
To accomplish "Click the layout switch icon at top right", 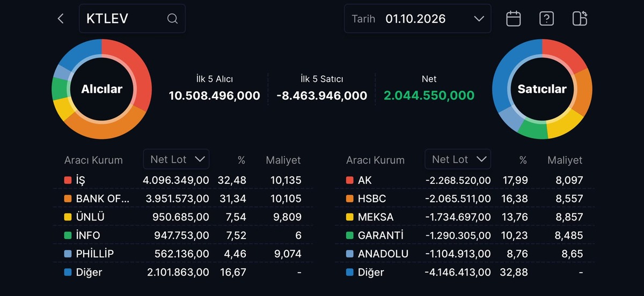I will [580, 19].
